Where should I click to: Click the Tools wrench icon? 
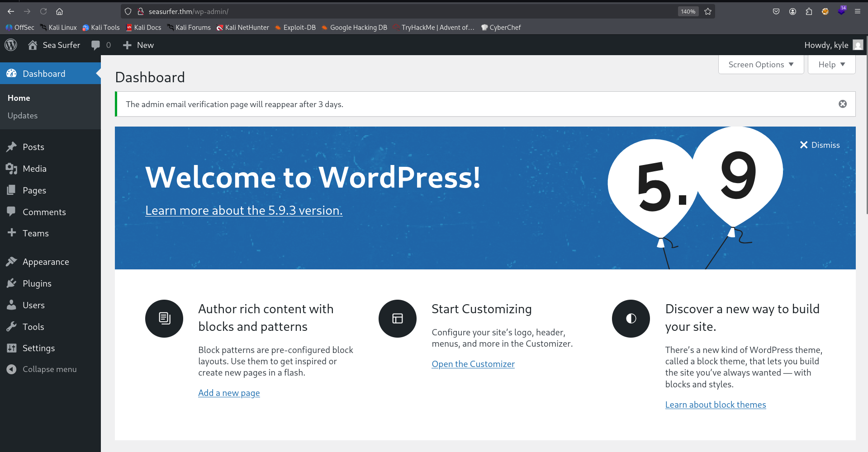[12, 326]
